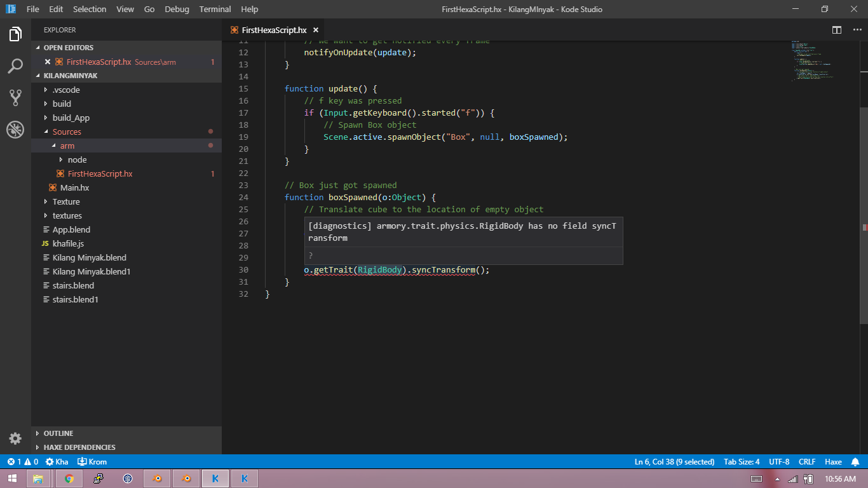Open the Search view in the activity bar
The height and width of the screenshot is (488, 868).
(15, 66)
